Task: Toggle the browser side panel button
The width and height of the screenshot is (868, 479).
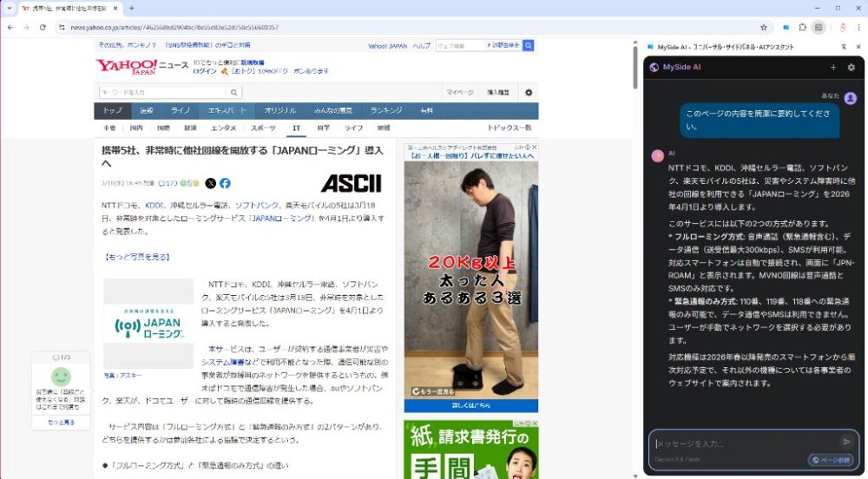Action: tap(819, 27)
